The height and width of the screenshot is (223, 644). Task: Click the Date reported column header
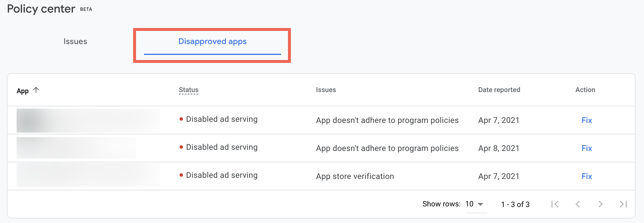point(499,90)
